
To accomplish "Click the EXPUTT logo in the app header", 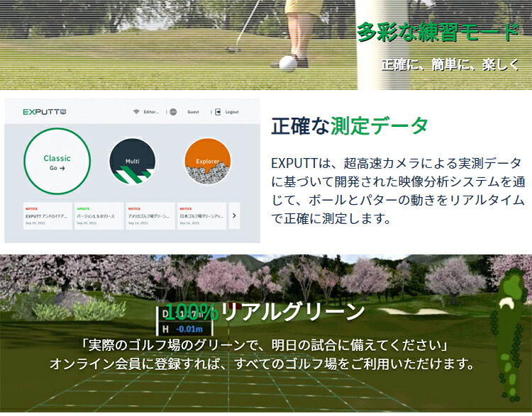I will coord(45,112).
